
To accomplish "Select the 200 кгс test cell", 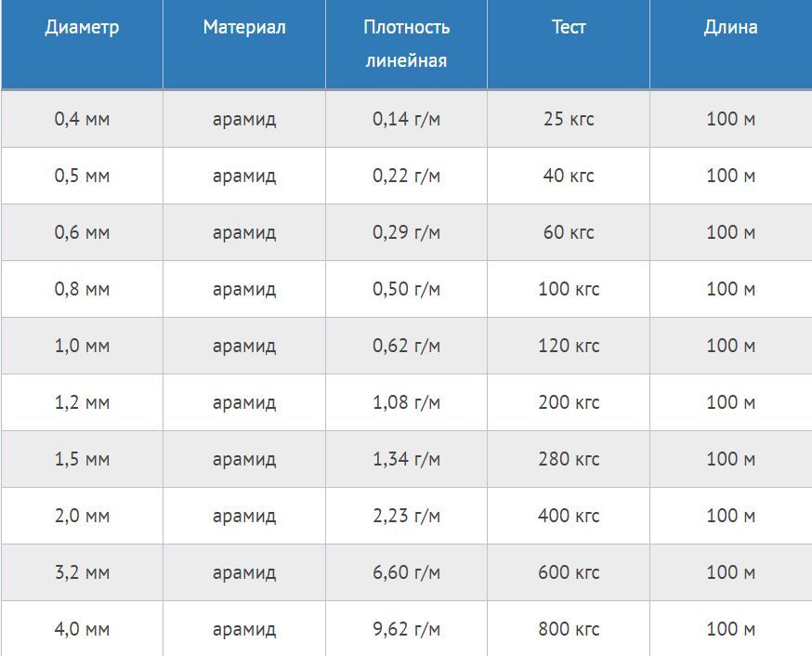I will (x=568, y=402).
